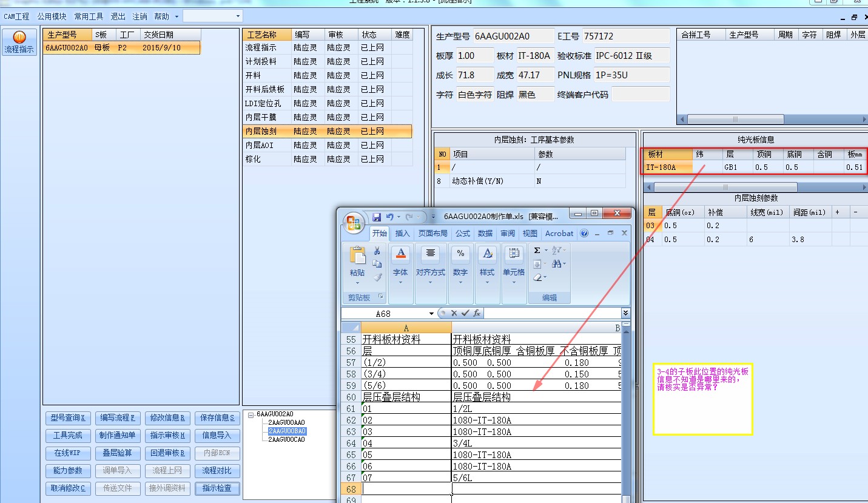Click the 修改信息 button
This screenshot has height=503, width=868.
(x=168, y=418)
